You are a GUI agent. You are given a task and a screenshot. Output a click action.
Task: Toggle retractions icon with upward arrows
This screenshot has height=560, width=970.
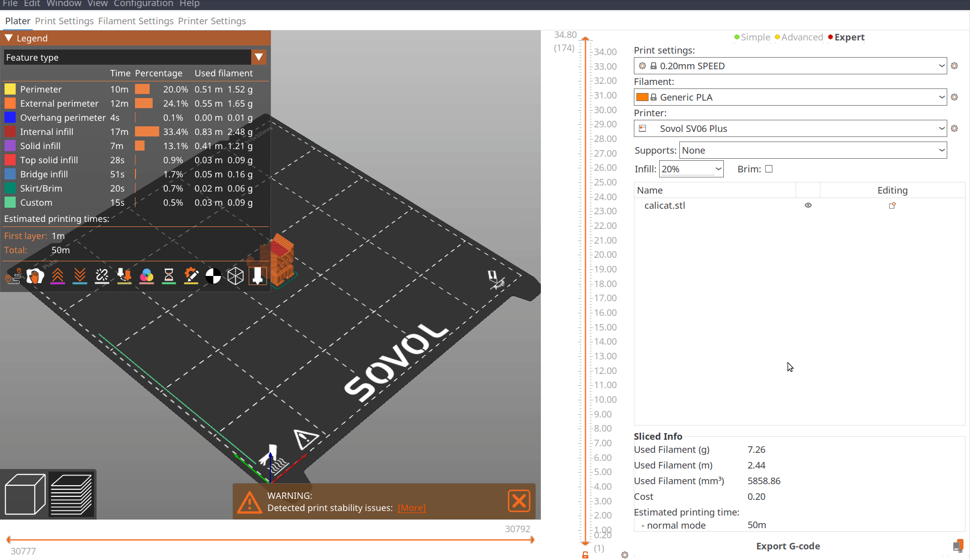(x=58, y=276)
